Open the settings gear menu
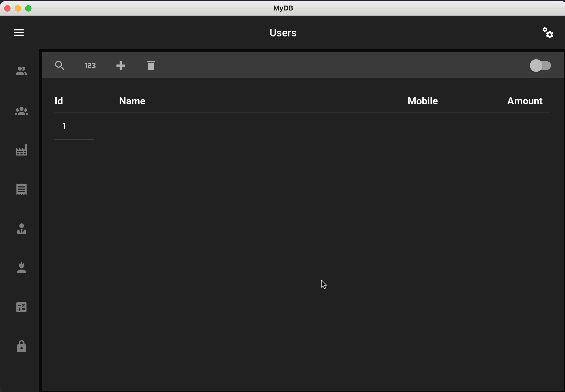 click(x=548, y=33)
